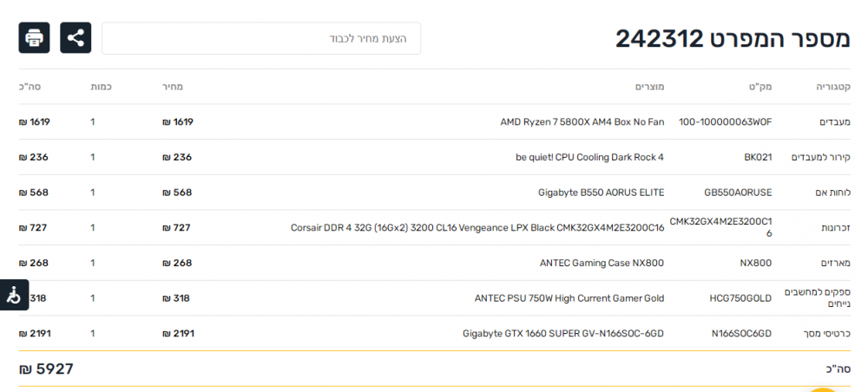Click SKU 'GB550AORUSE'
Viewport: 868px width, 392px height.
pyautogui.click(x=739, y=193)
